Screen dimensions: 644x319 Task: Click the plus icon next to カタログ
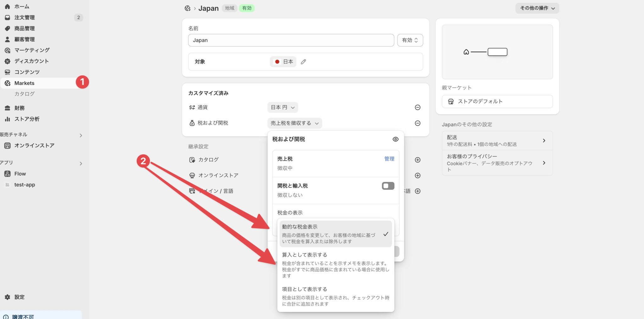(x=418, y=160)
